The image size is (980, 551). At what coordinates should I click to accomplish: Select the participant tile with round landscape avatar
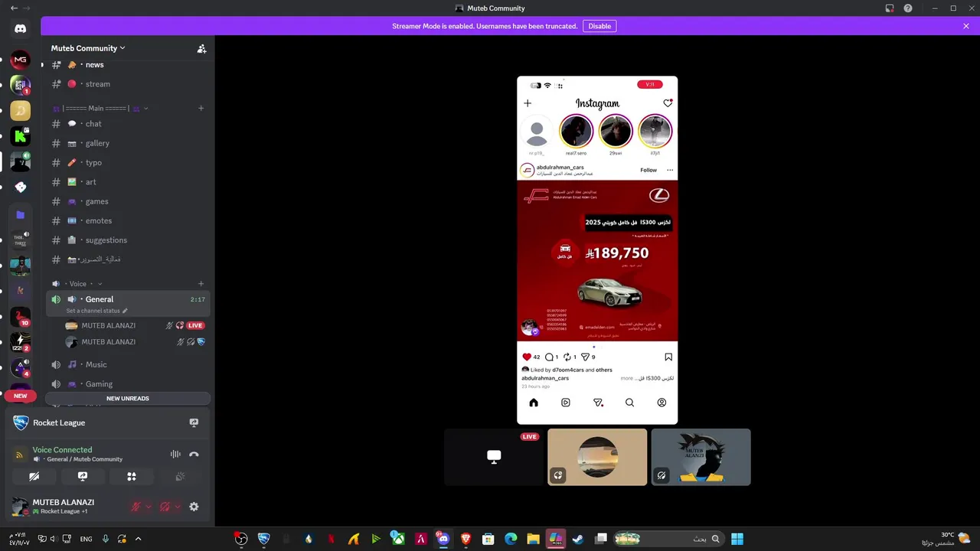tap(597, 457)
